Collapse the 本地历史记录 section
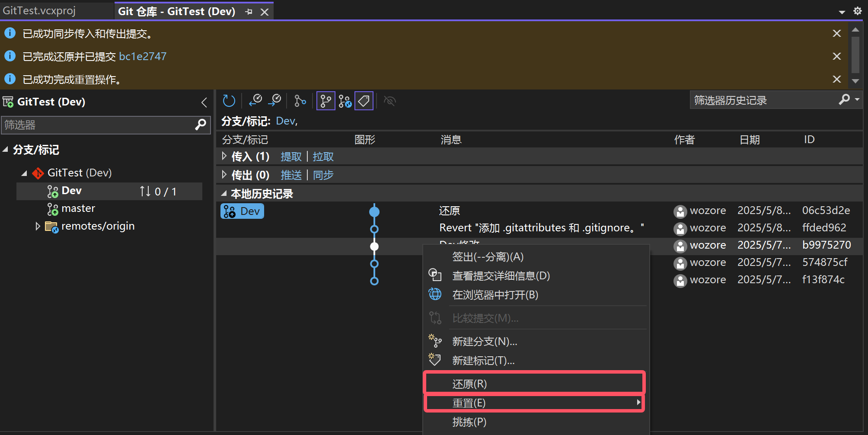 [223, 194]
